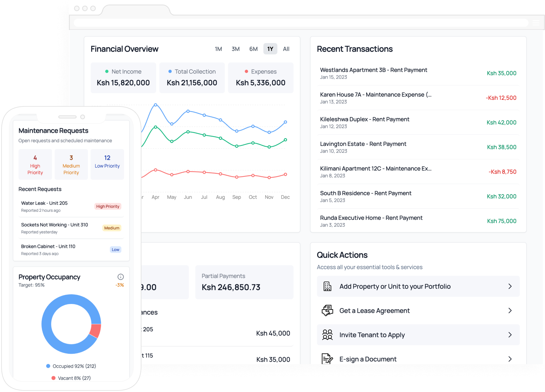The image size is (545, 392).
Task: Expand Add Property or Unit chevron
Action: coord(510,286)
